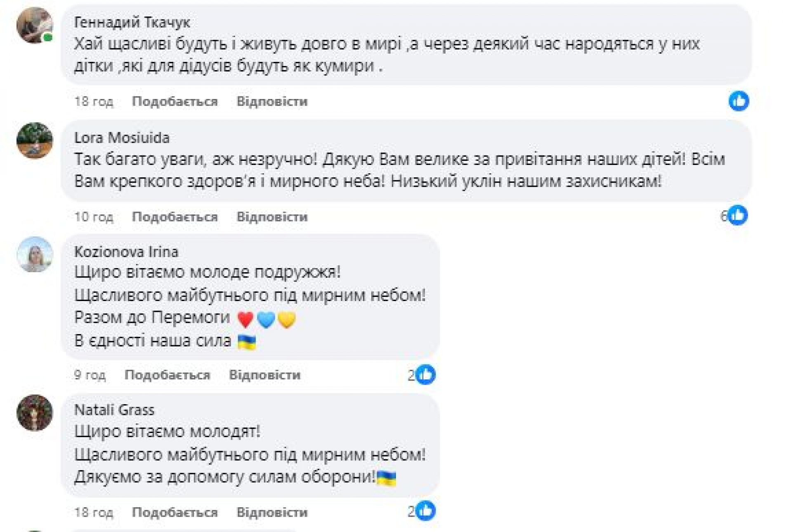Click the like reaction icon on Lora Mosiuida's comment
The width and height of the screenshot is (792, 532).
tap(738, 215)
